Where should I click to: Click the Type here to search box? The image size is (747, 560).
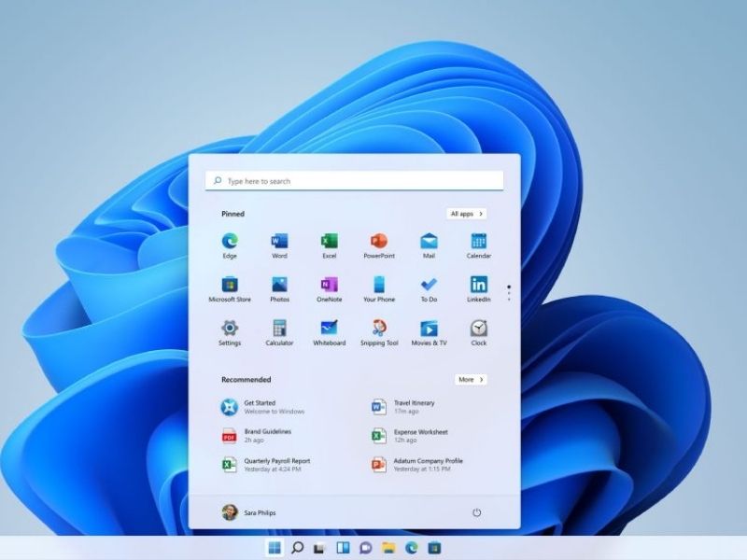(x=354, y=181)
